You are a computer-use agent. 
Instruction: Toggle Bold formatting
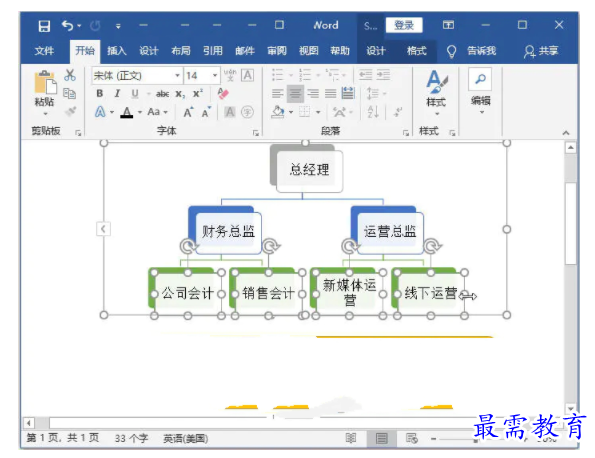pos(100,93)
